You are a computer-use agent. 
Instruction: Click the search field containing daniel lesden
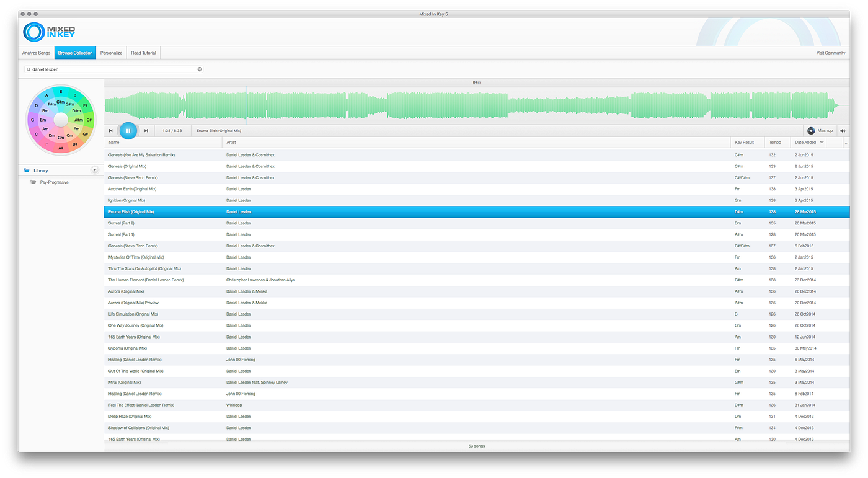click(x=114, y=69)
